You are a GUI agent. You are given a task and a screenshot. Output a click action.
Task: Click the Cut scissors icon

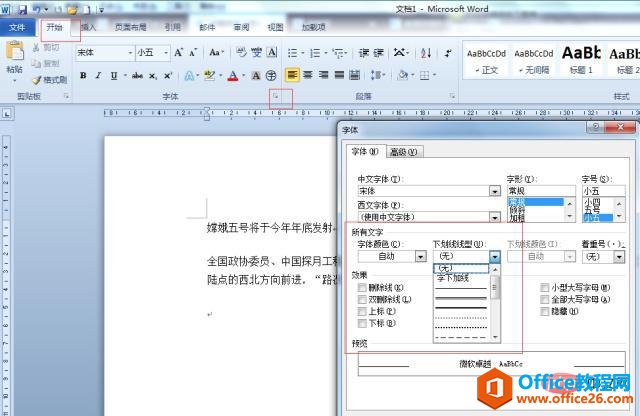(x=36, y=48)
